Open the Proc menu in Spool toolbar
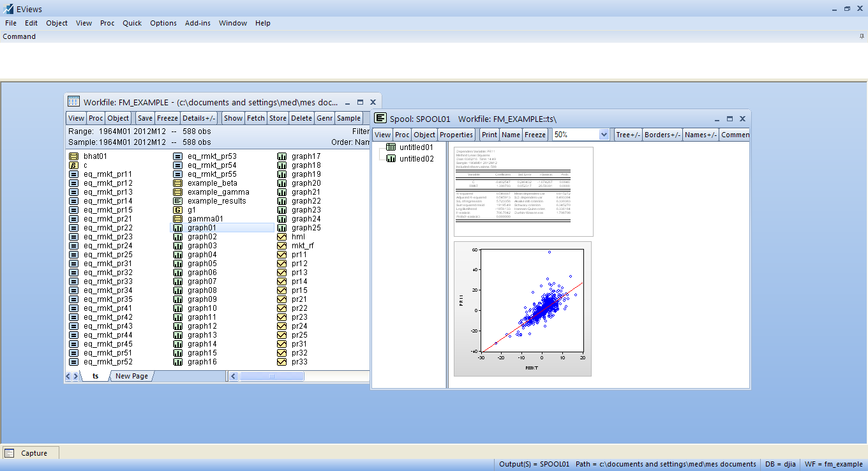This screenshot has height=471, width=868. [x=402, y=135]
